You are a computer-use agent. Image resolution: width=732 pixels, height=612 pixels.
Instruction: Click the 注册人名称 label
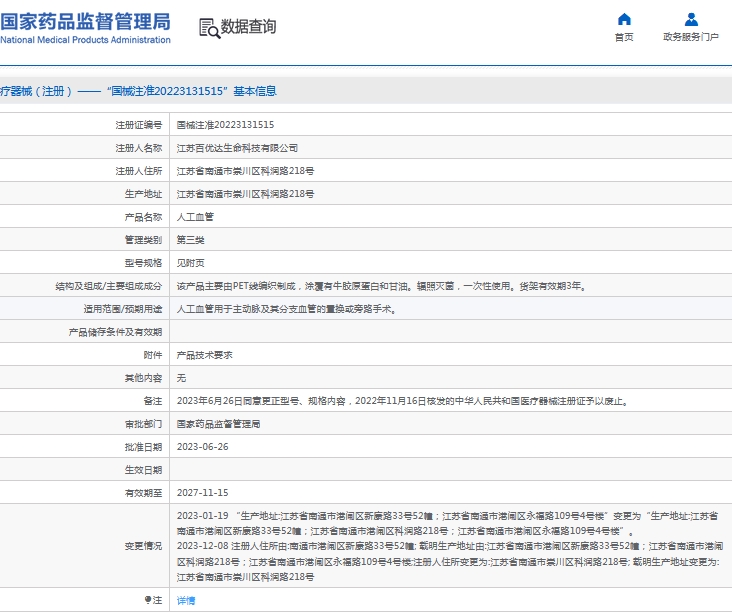point(139,148)
